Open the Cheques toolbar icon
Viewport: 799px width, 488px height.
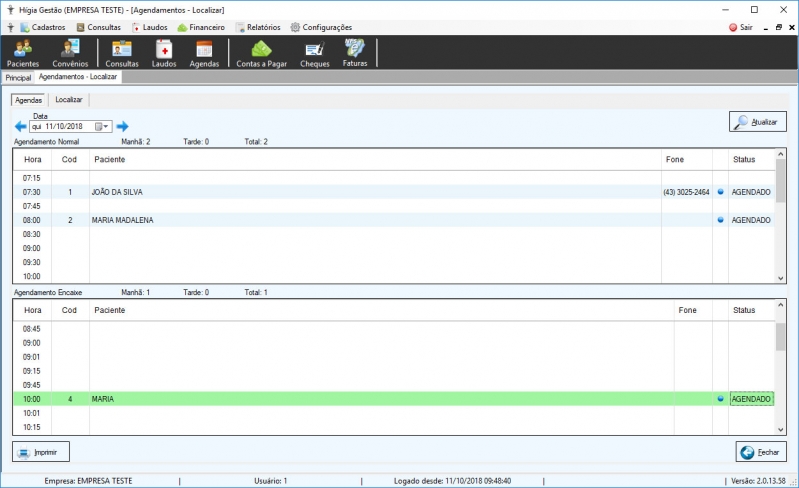314,53
